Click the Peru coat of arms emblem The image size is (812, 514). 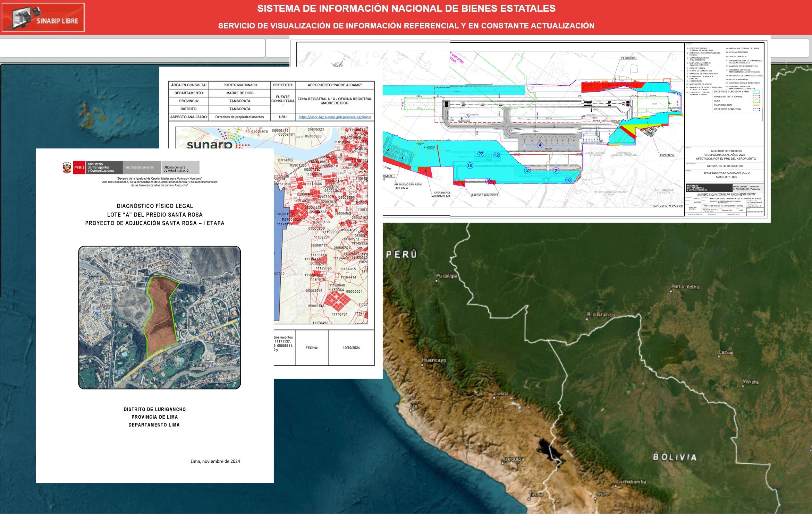tap(67, 168)
